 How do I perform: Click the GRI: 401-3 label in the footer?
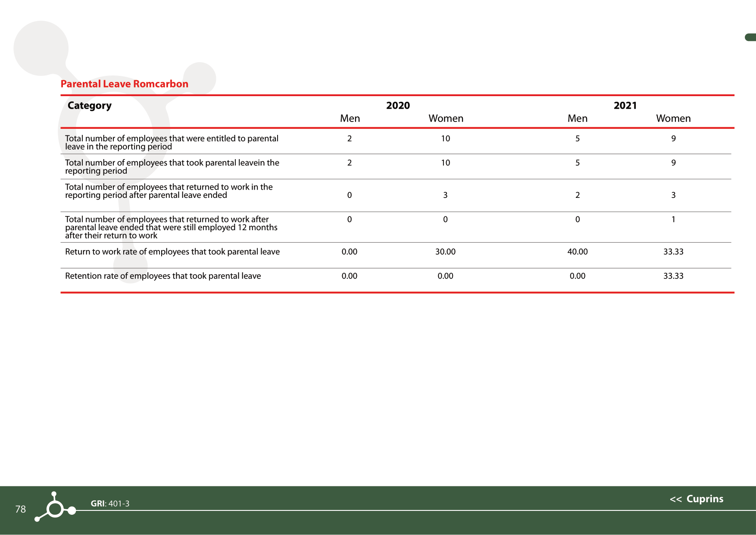tap(110, 503)
